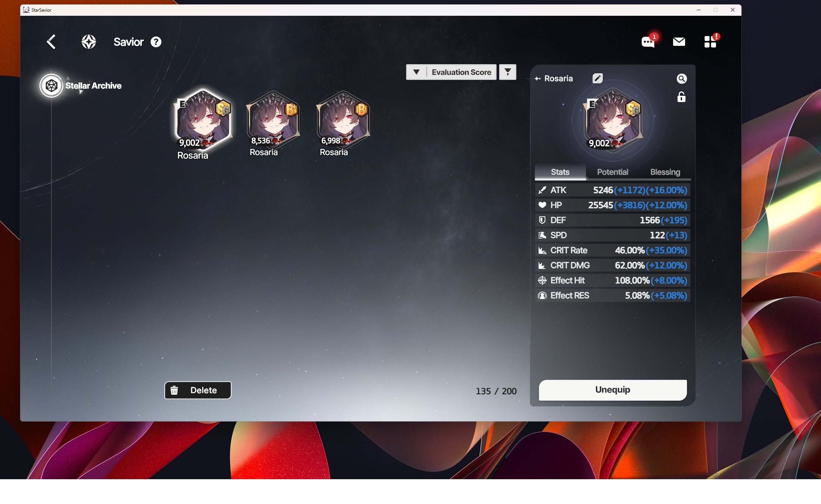Open the grid menu icon
Viewport: 821px width, 504px height.
[710, 42]
